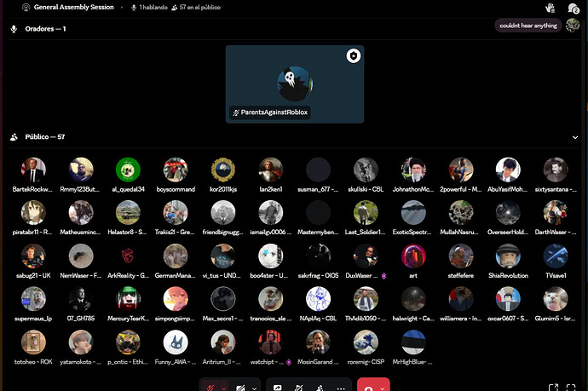Select audience member sabug21 - UK

tap(33, 261)
